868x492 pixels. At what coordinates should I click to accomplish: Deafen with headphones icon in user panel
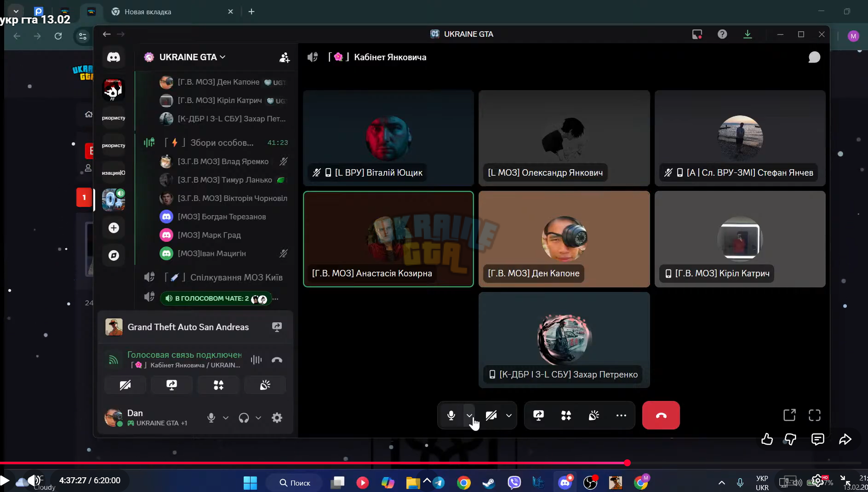pos(244,418)
